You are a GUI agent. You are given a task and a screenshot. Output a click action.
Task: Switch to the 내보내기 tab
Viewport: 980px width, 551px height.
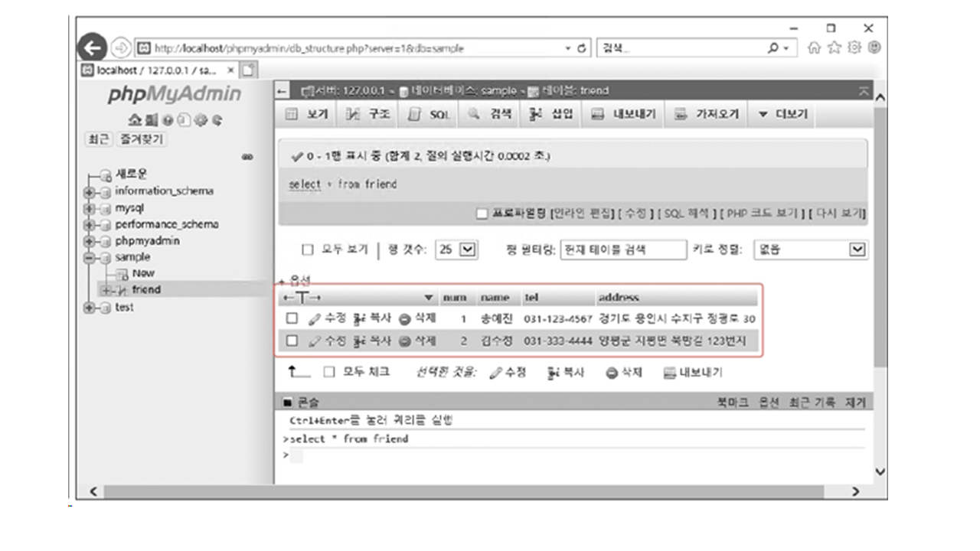click(625, 115)
